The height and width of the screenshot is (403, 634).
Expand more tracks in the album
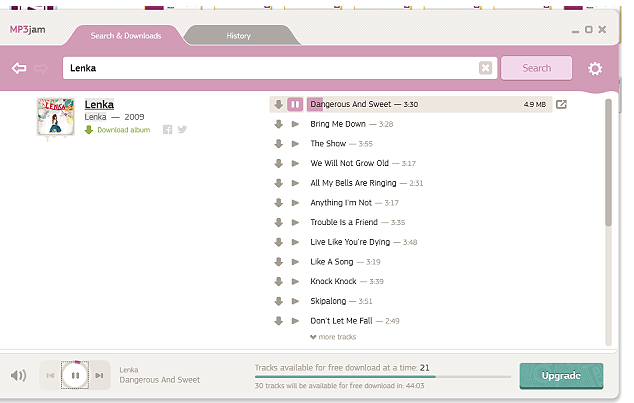(x=333, y=337)
